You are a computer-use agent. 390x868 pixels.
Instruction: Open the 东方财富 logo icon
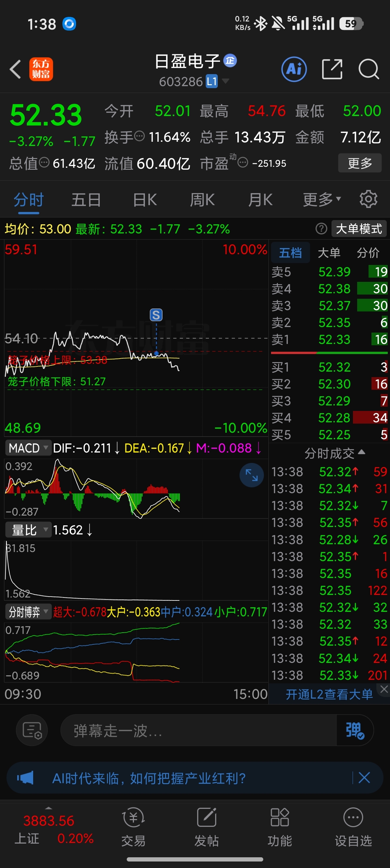[x=41, y=70]
